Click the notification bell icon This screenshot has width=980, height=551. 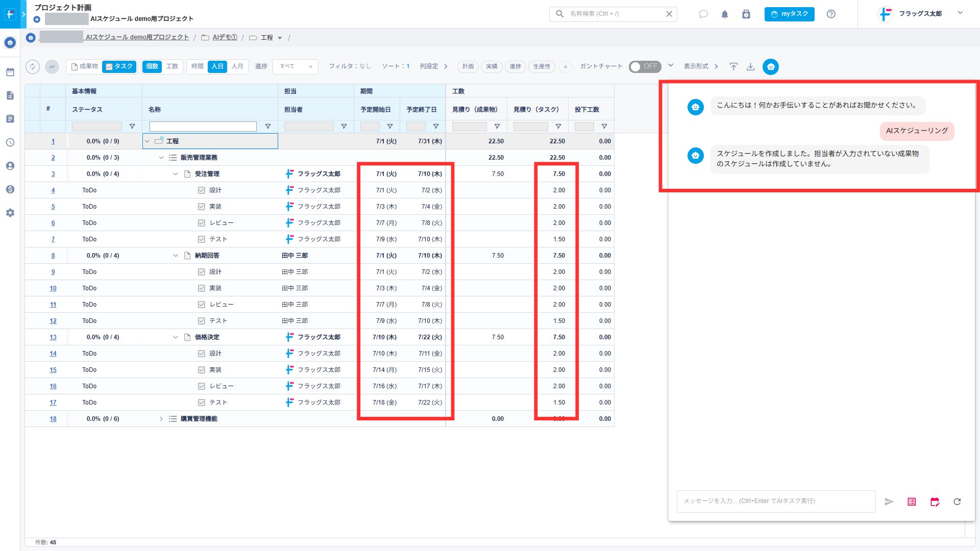click(724, 14)
